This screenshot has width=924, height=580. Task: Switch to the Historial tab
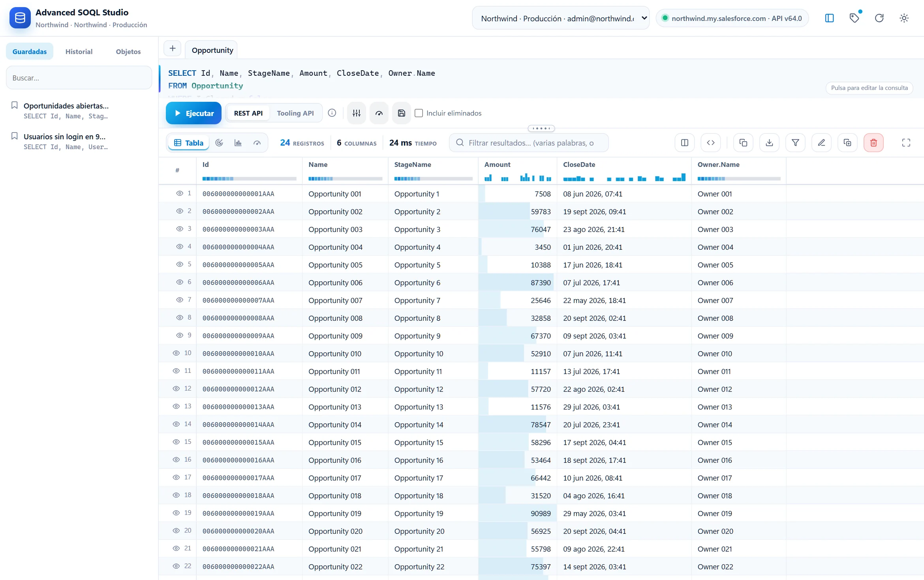point(79,52)
